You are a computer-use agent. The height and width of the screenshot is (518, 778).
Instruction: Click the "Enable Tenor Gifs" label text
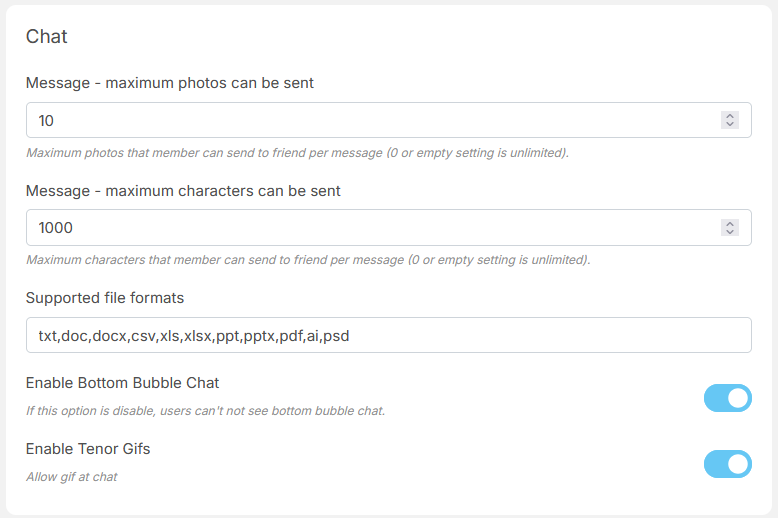88,449
